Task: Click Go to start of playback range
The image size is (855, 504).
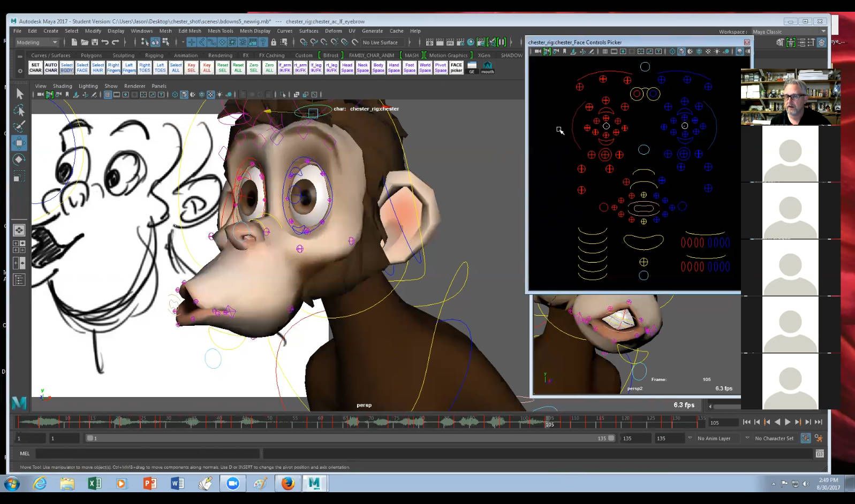Action: point(747,422)
